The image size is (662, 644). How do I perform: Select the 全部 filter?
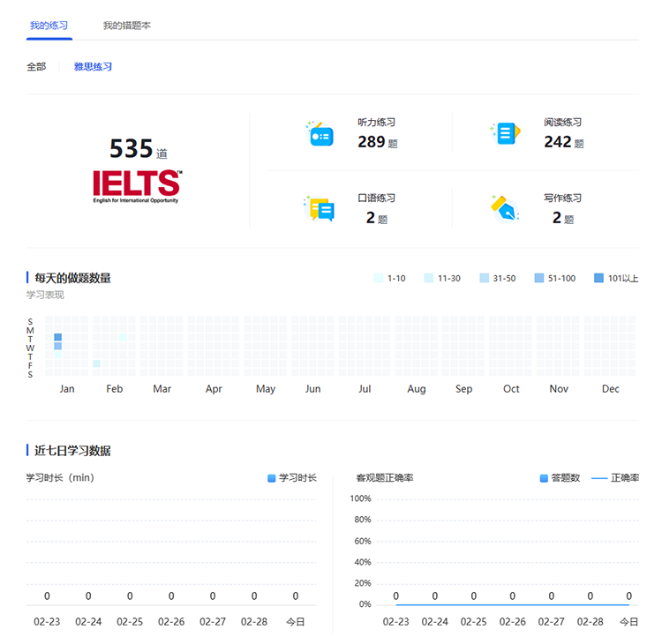(x=36, y=67)
